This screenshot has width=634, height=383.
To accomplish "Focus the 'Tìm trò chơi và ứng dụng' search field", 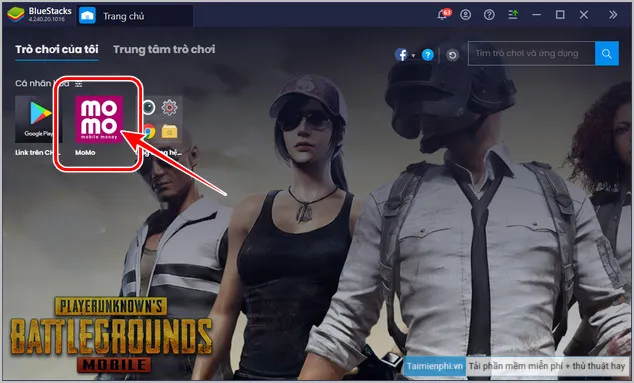I will pyautogui.click(x=531, y=53).
